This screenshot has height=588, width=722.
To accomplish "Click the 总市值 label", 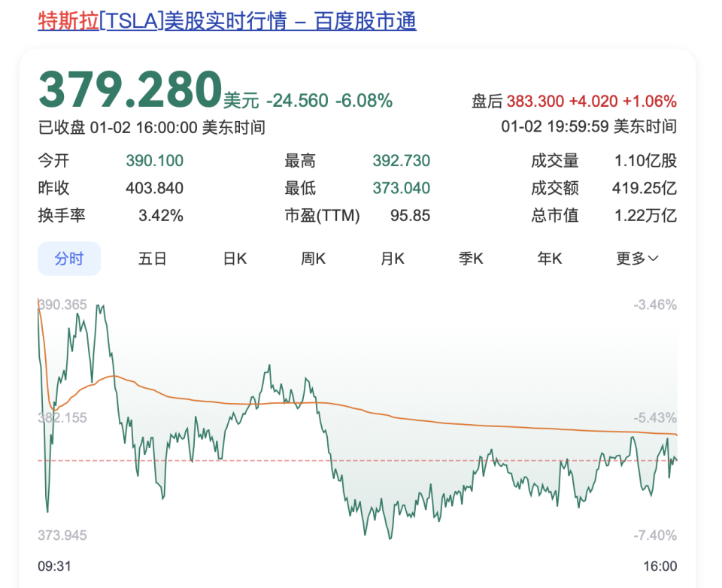I will (x=555, y=216).
